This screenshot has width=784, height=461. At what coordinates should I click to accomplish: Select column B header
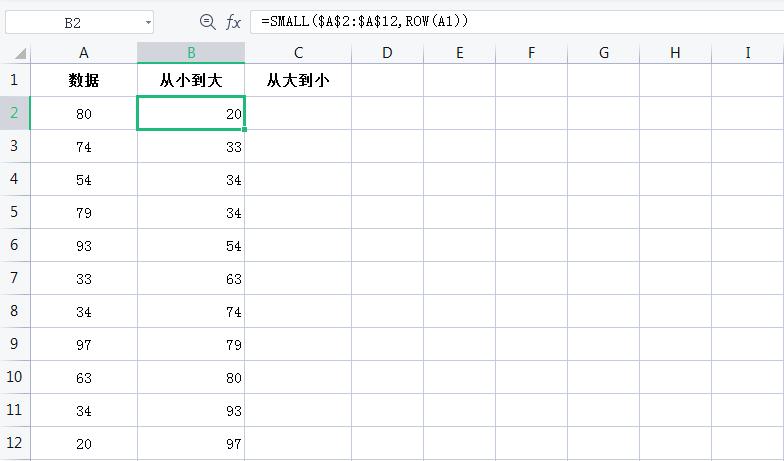(191, 53)
